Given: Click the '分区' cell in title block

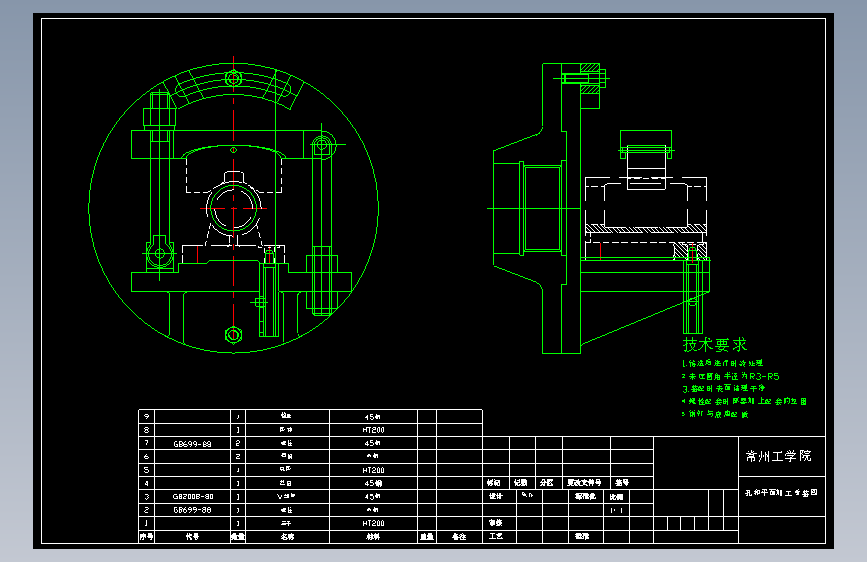Looking at the screenshot, I should click(x=547, y=483).
